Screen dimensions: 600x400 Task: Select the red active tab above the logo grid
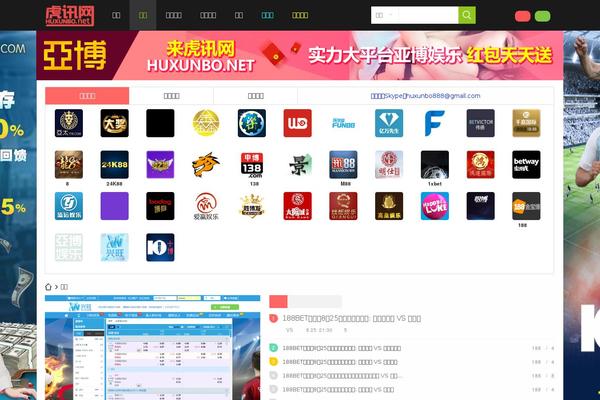pyautogui.click(x=87, y=96)
